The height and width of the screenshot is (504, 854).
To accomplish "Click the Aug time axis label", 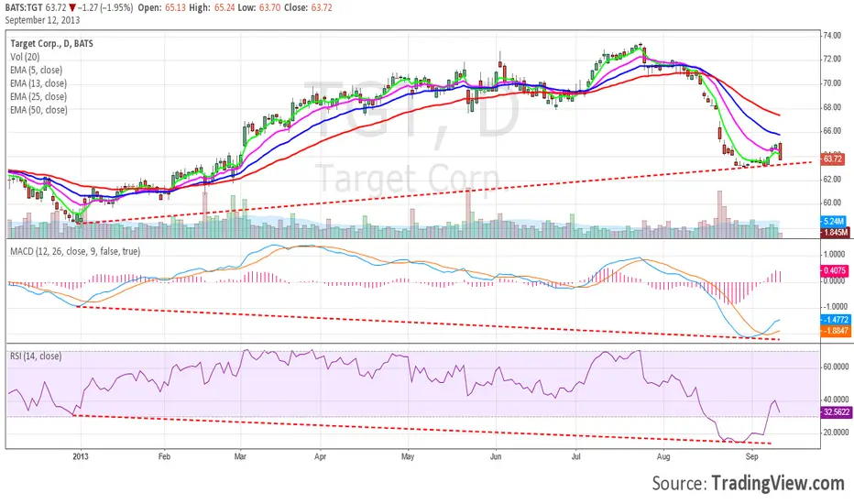I will click(662, 456).
